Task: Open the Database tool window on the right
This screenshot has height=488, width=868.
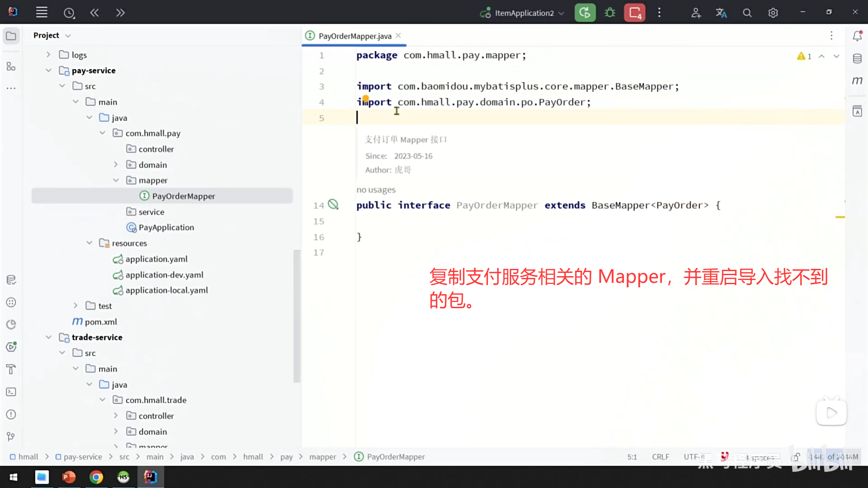Action: [x=857, y=58]
